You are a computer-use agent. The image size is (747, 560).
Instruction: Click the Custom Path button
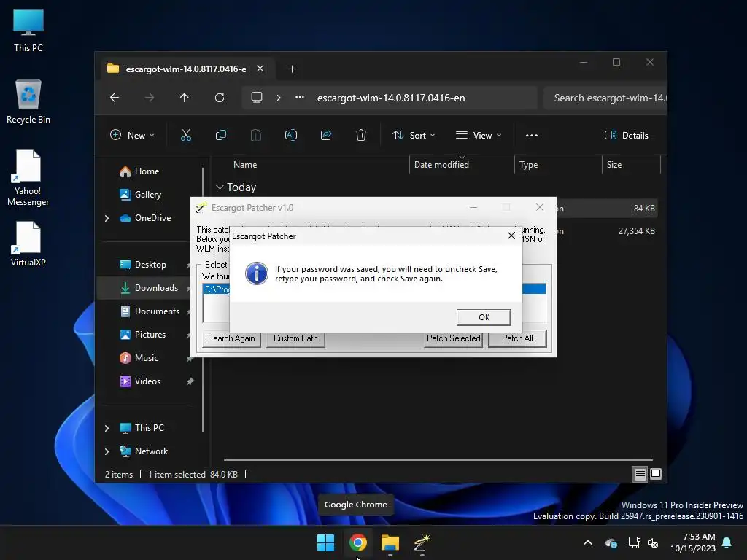(295, 338)
